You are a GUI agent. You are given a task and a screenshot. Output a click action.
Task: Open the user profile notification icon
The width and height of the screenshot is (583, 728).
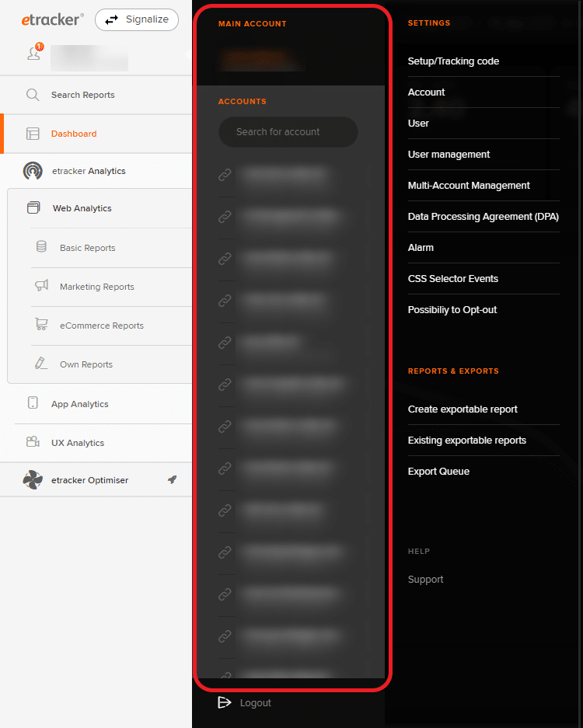tap(35, 52)
